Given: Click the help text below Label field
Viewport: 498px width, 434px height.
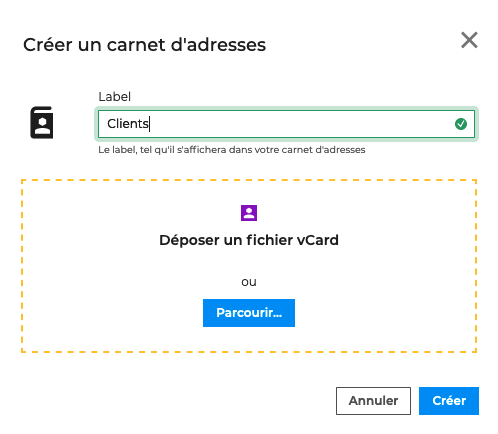Looking at the screenshot, I should coord(232,150).
